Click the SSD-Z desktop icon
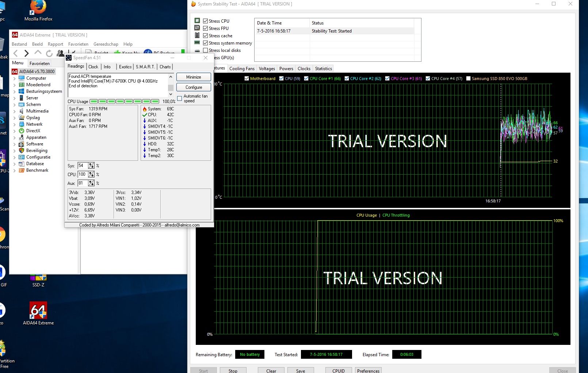 click(x=38, y=278)
